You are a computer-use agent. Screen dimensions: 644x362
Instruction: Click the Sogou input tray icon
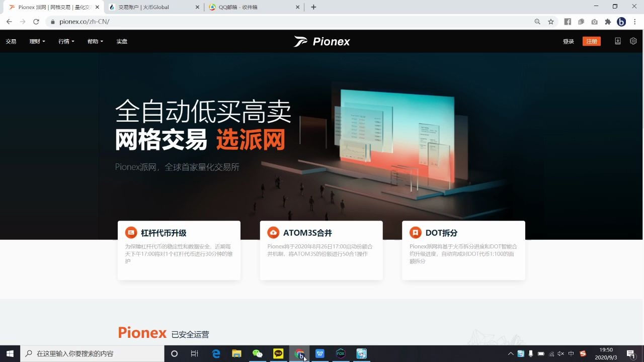coord(583,353)
